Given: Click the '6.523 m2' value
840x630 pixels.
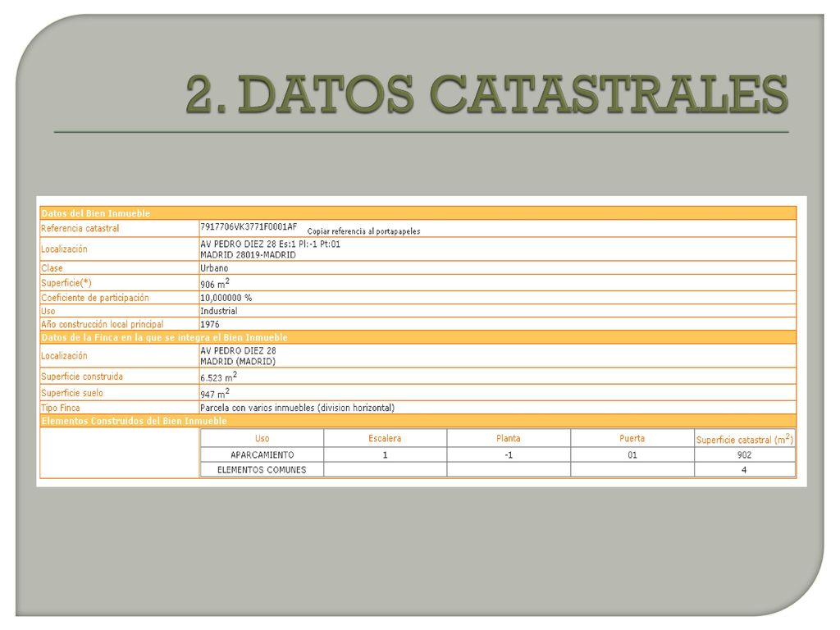Looking at the screenshot, I should [x=218, y=377].
